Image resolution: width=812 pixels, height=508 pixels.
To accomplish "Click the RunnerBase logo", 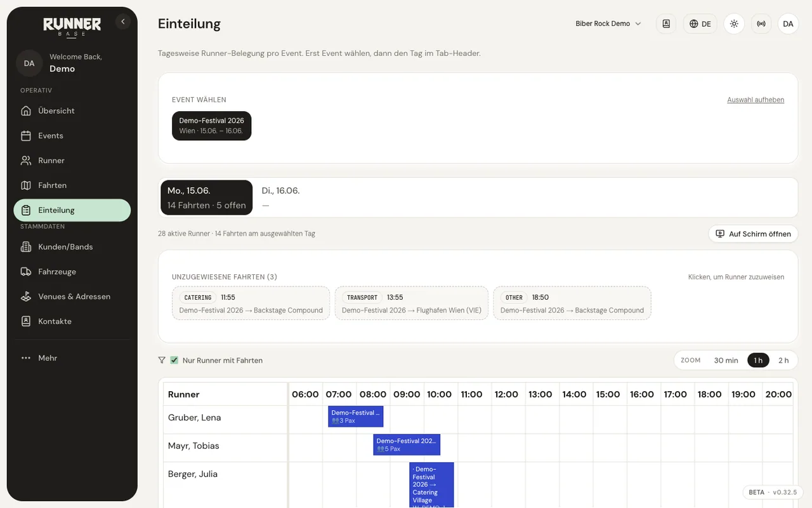I will [72, 27].
